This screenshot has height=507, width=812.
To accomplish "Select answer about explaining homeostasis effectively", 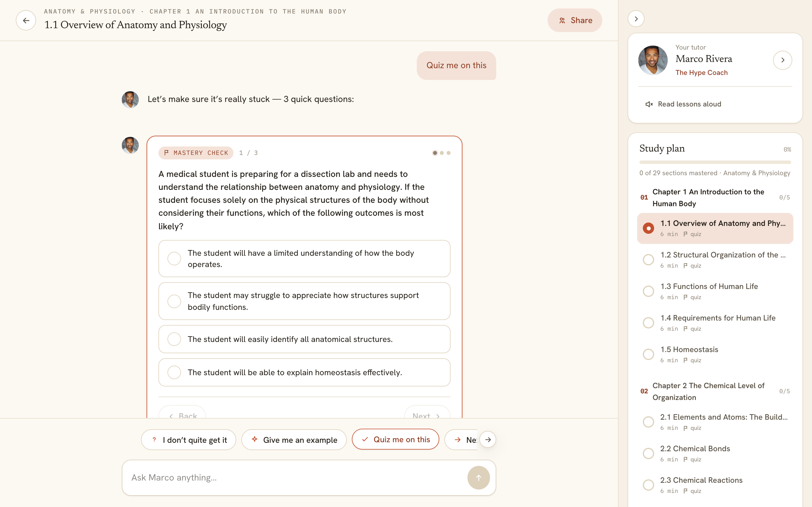I will pos(304,372).
